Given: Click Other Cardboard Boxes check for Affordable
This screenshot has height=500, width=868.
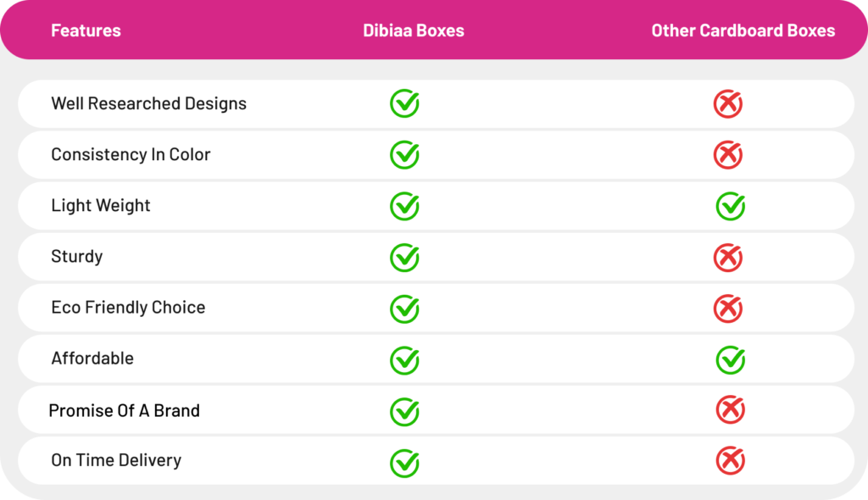Looking at the screenshot, I should pos(730,360).
